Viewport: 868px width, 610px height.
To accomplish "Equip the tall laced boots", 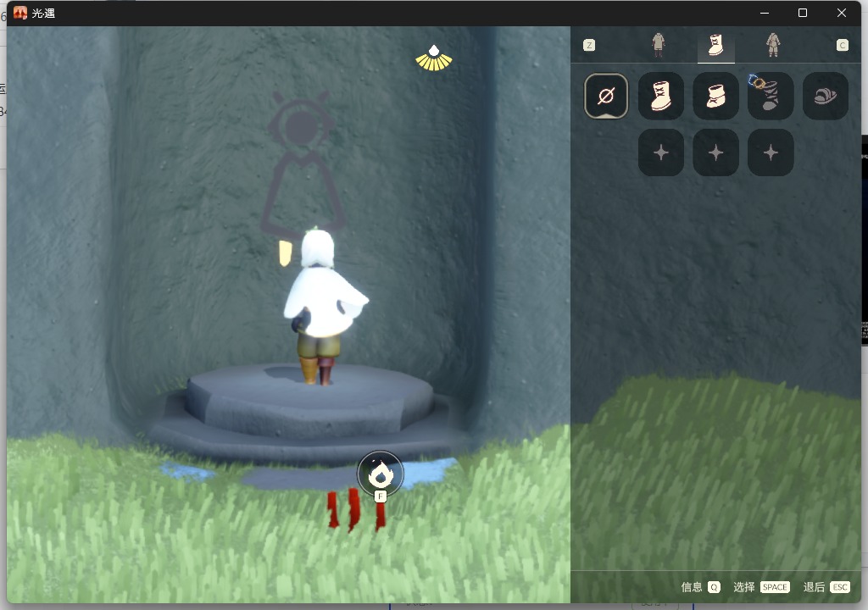I will click(x=661, y=96).
